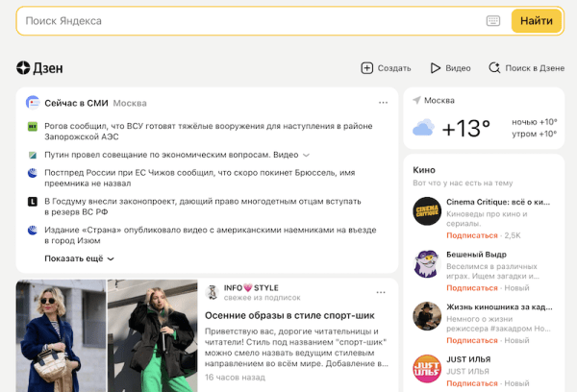The width and height of the screenshot is (577, 392).
Task: Click source icon beside Постпред России headline
Action: click(33, 173)
